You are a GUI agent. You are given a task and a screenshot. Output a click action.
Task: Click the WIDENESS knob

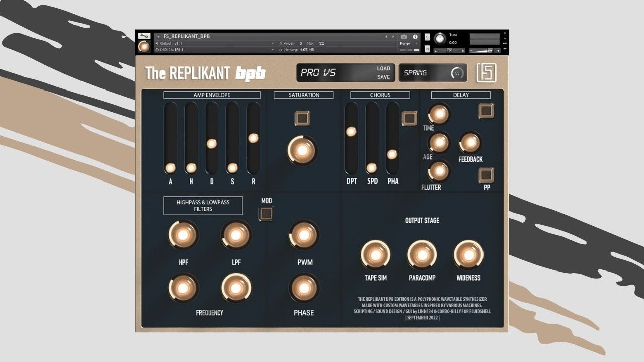coord(468,254)
